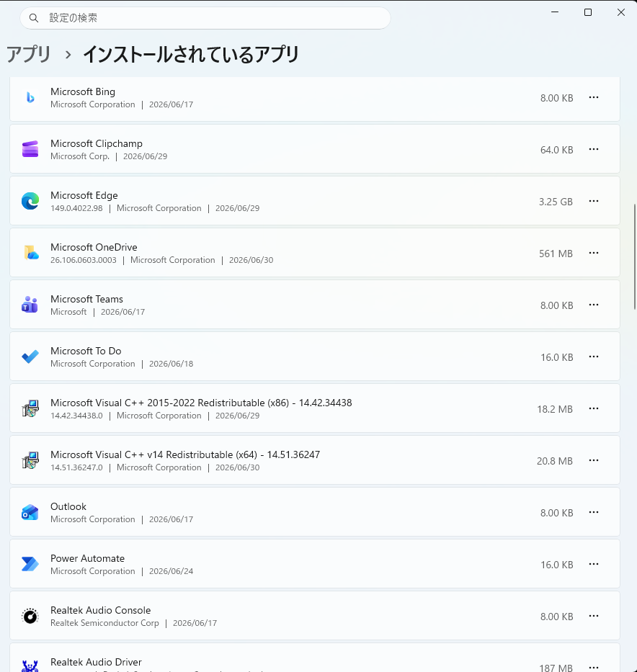Minimize the Settings window

(555, 12)
